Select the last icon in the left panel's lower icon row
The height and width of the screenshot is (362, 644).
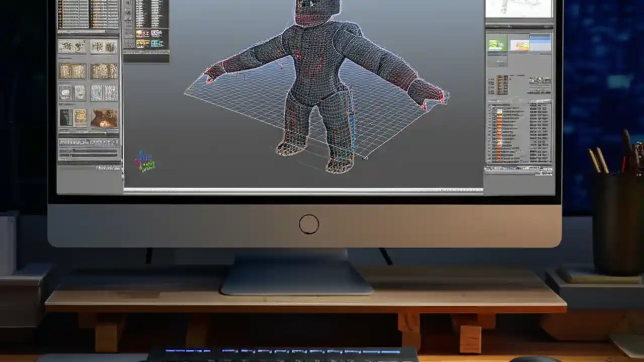click(x=116, y=141)
